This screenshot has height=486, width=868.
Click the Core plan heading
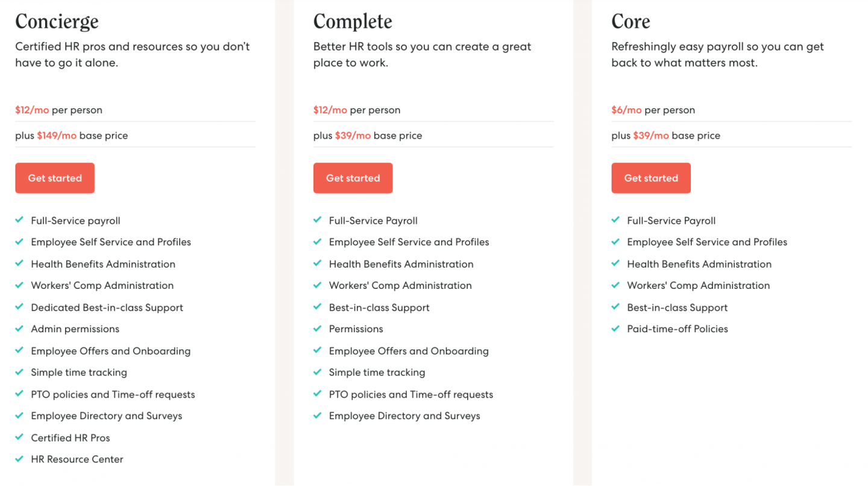point(631,22)
